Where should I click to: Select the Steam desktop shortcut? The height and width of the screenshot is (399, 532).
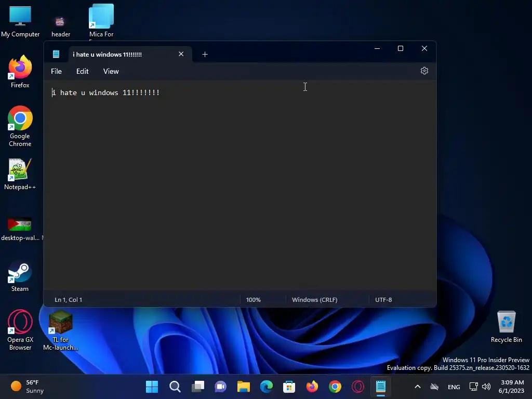click(x=20, y=276)
